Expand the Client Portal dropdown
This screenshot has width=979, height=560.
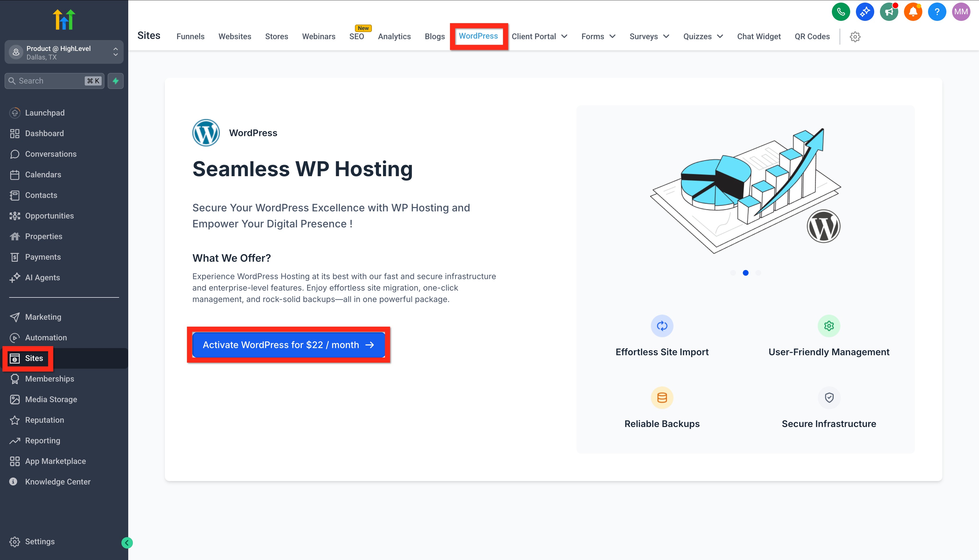coord(539,37)
